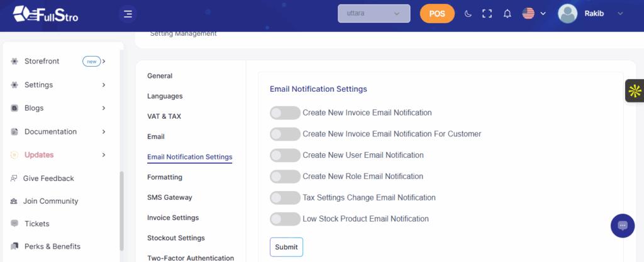
Task: Click the yellow asterisk widget icon
Action: pos(634,91)
